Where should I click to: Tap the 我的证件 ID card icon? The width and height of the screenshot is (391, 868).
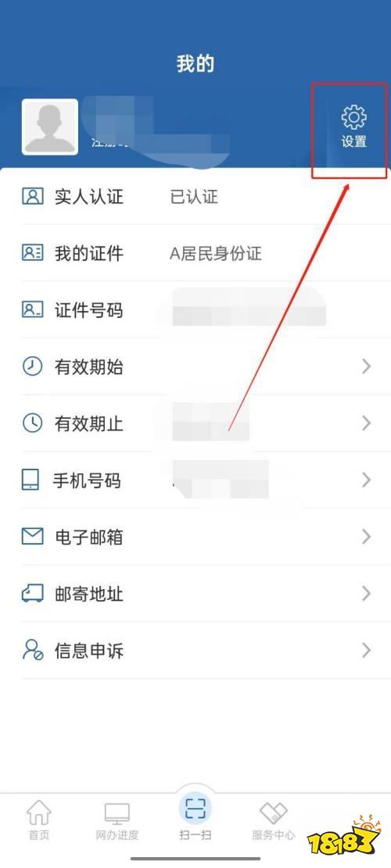pos(33,253)
